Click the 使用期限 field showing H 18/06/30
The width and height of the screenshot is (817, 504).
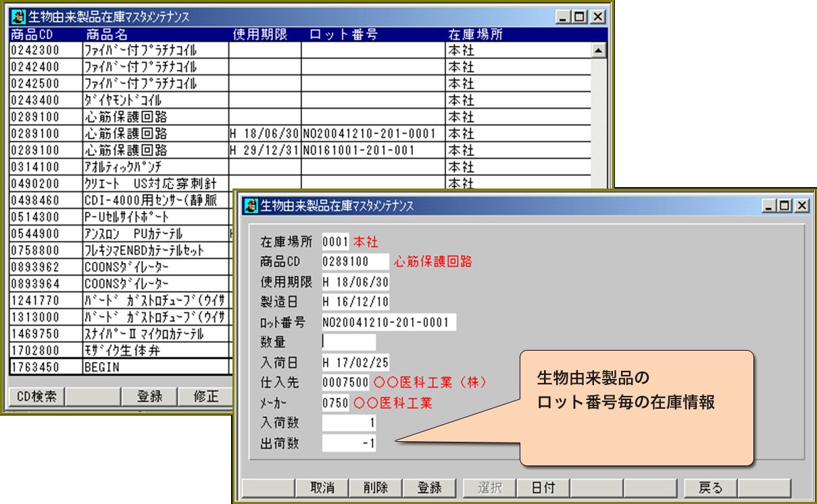355,282
